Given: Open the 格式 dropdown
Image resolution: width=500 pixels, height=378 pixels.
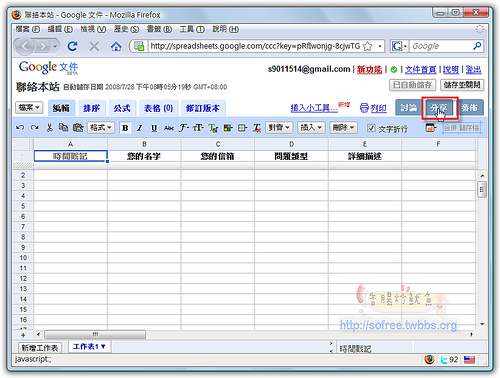Looking at the screenshot, I should point(101,127).
